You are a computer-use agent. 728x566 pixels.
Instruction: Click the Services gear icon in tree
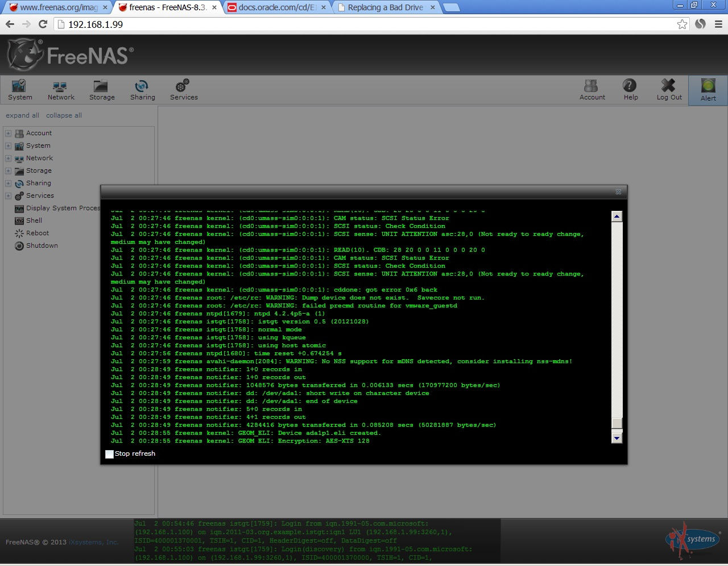click(19, 196)
